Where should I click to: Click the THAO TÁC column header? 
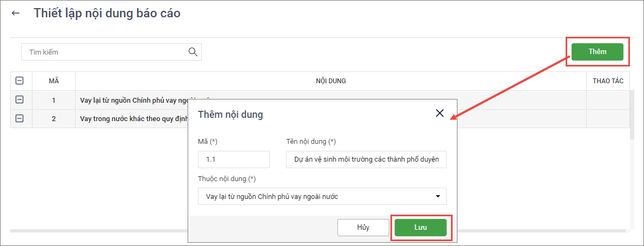[x=608, y=81]
